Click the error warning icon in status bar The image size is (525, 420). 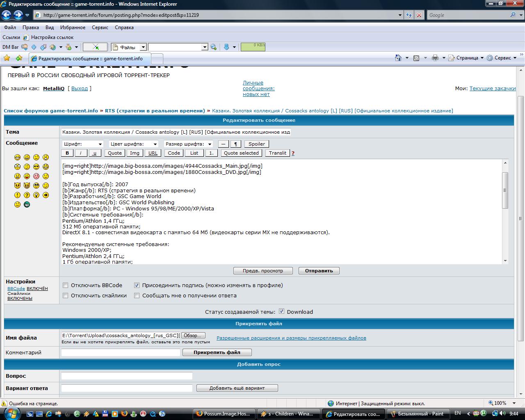click(5, 404)
